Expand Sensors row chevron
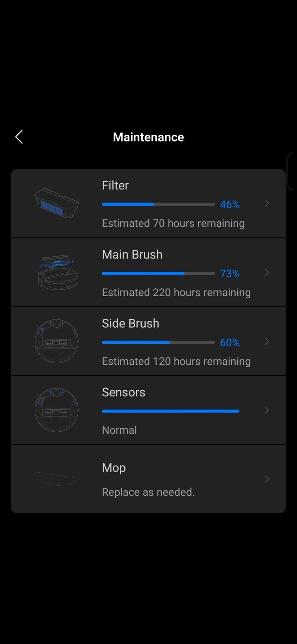Viewport: 297px width, 644px height. (x=267, y=410)
